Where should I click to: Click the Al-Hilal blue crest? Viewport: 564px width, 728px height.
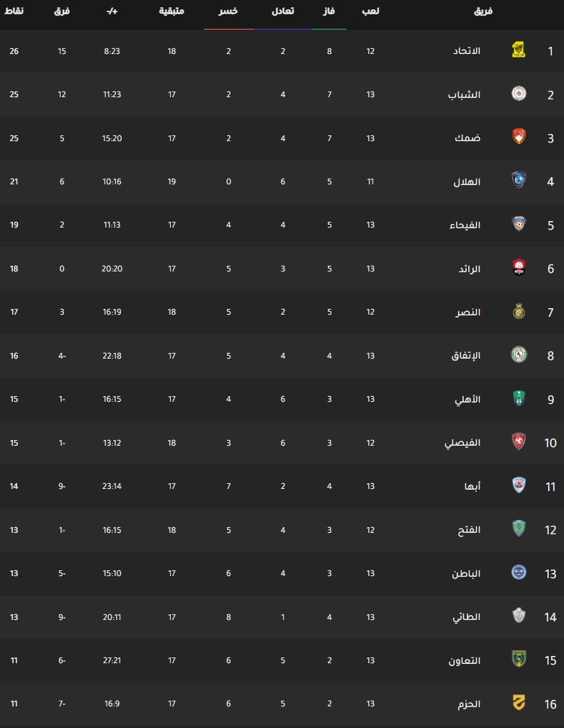tap(519, 181)
